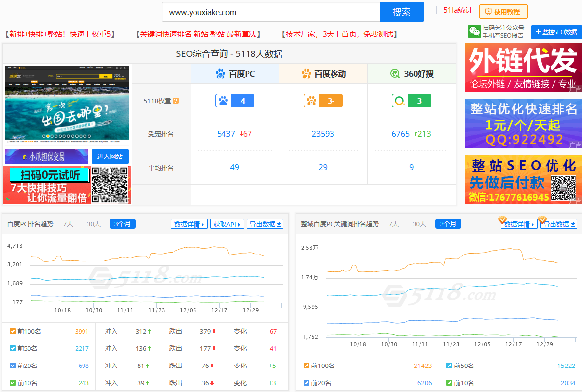
Task: Click the QR code in 整站SEO优化 ad
Action: pos(563,187)
